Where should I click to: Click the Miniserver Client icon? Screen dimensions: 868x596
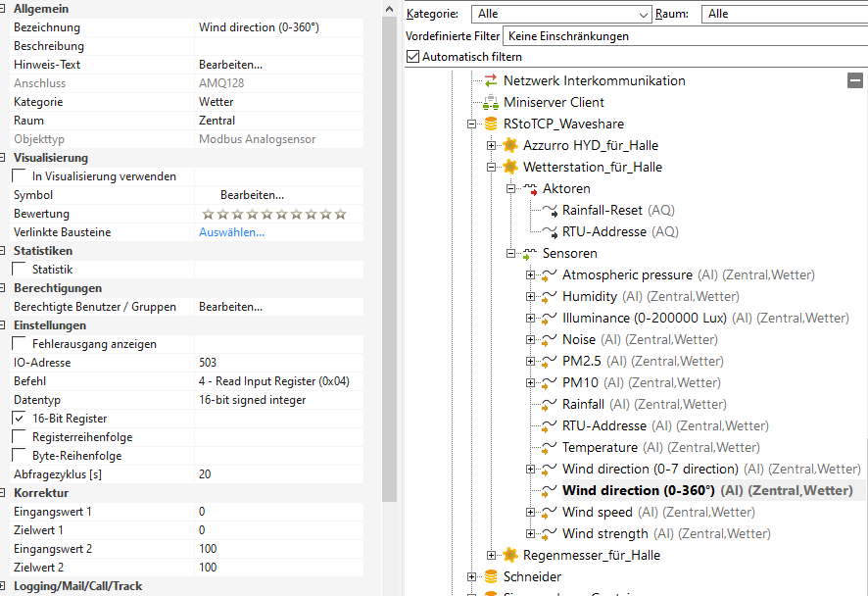coord(491,103)
